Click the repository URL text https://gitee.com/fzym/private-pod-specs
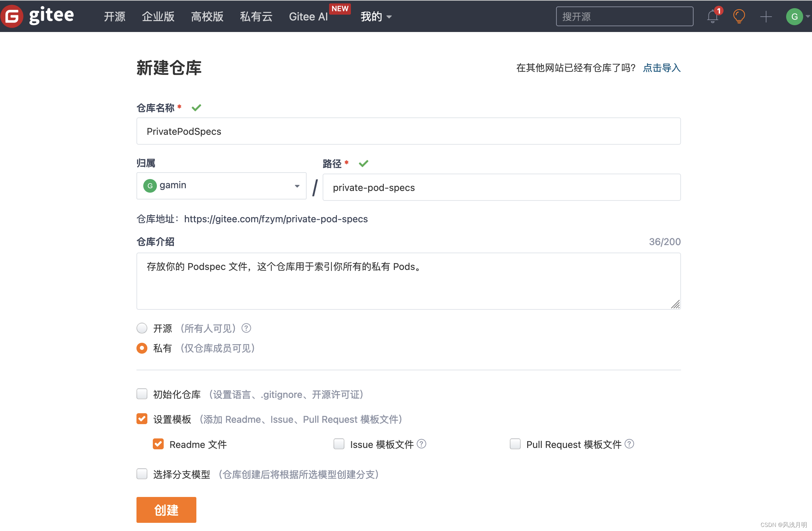Viewport: 812px width, 531px height. click(276, 219)
